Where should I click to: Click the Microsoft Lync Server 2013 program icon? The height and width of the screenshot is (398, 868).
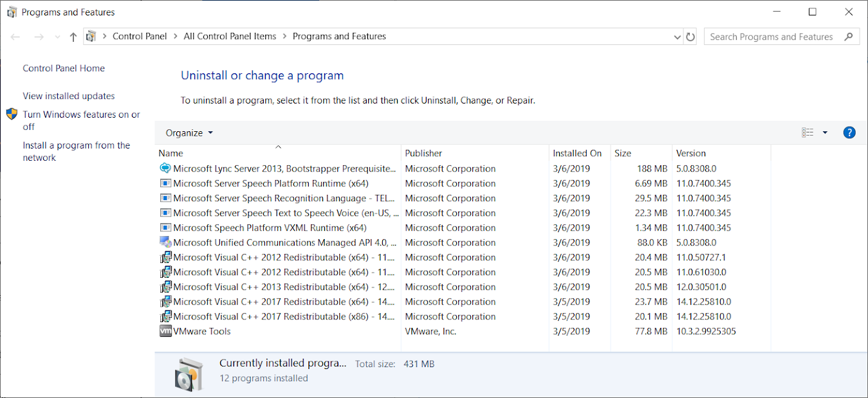pos(165,168)
